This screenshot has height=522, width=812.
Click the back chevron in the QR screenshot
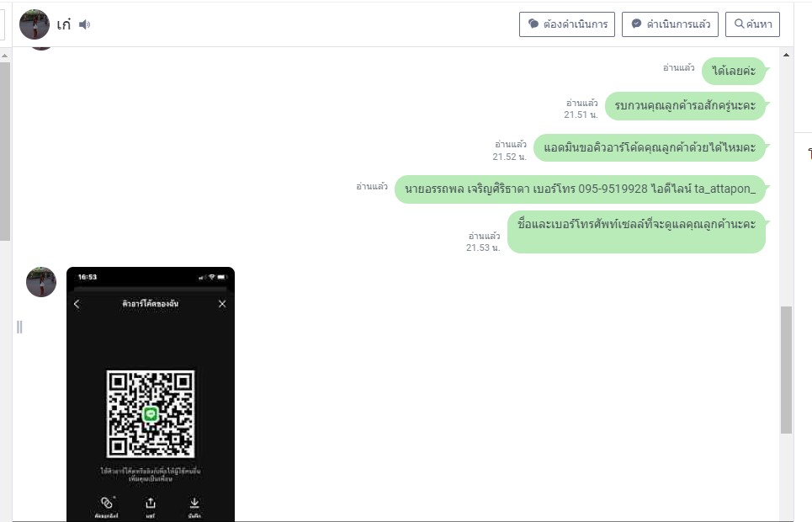[77, 304]
